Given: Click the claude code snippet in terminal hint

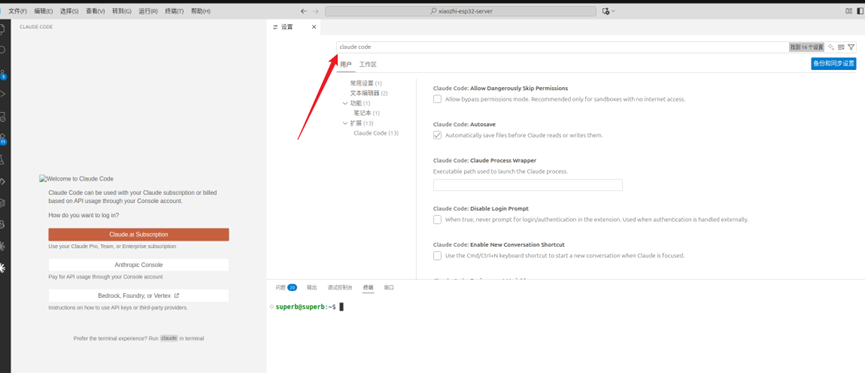Looking at the screenshot, I should click(169, 338).
